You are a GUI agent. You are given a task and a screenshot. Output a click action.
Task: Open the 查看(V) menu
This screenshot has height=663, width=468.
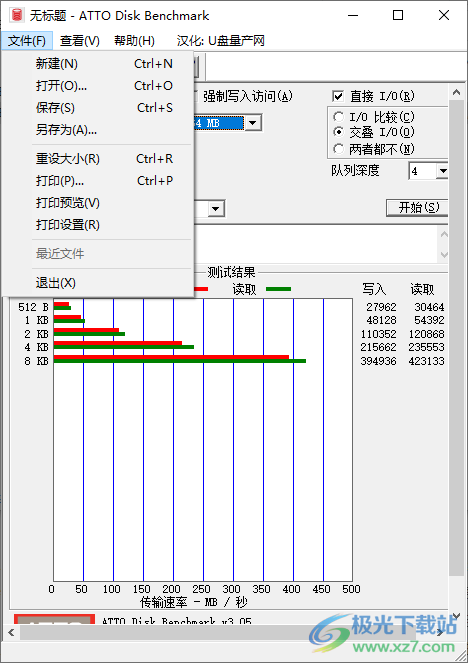coord(79,41)
